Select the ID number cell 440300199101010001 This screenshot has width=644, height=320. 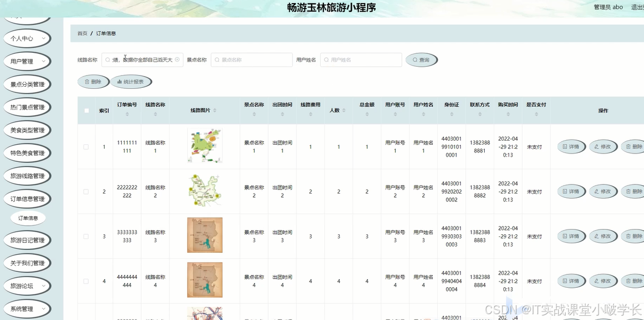[451, 147]
